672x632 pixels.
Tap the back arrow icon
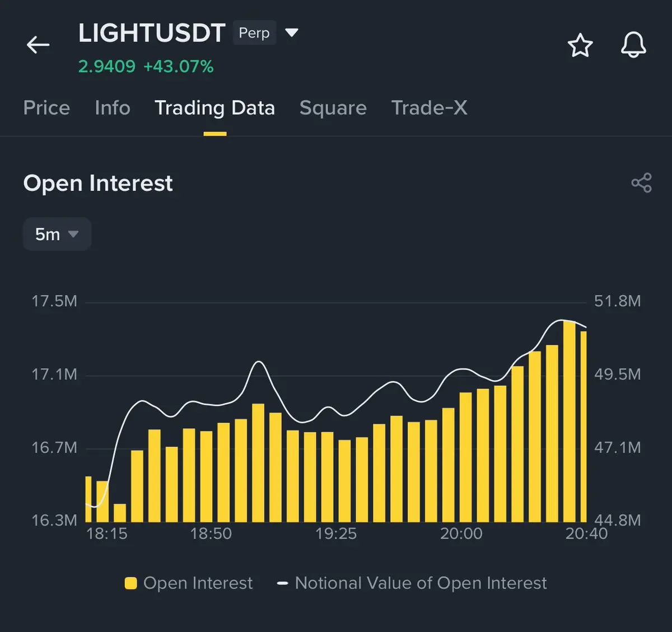pyautogui.click(x=38, y=45)
